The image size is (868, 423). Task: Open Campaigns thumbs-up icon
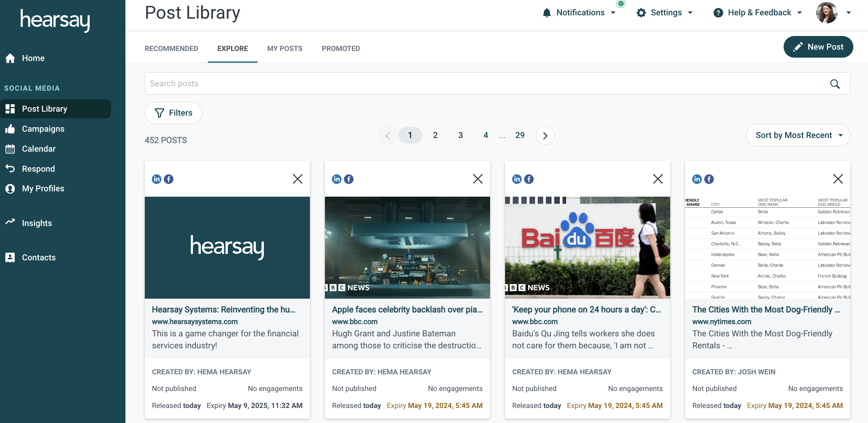(10, 129)
